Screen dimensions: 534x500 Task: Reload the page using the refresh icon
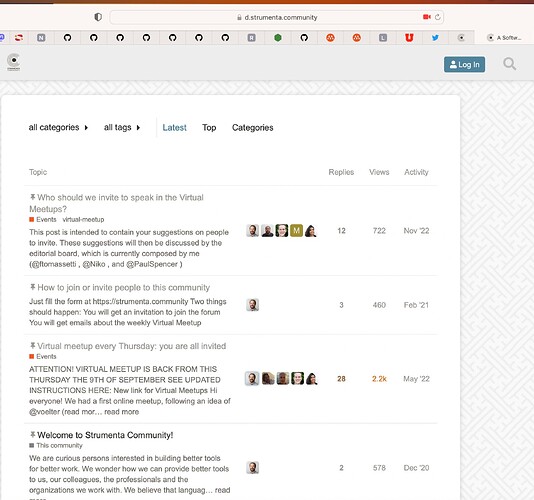pyautogui.click(x=438, y=17)
